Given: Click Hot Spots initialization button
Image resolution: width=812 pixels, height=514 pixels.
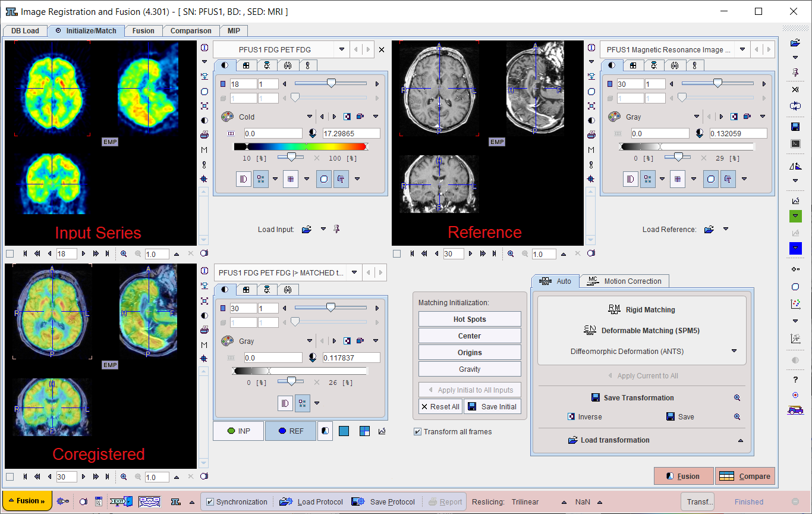Looking at the screenshot, I should [470, 319].
